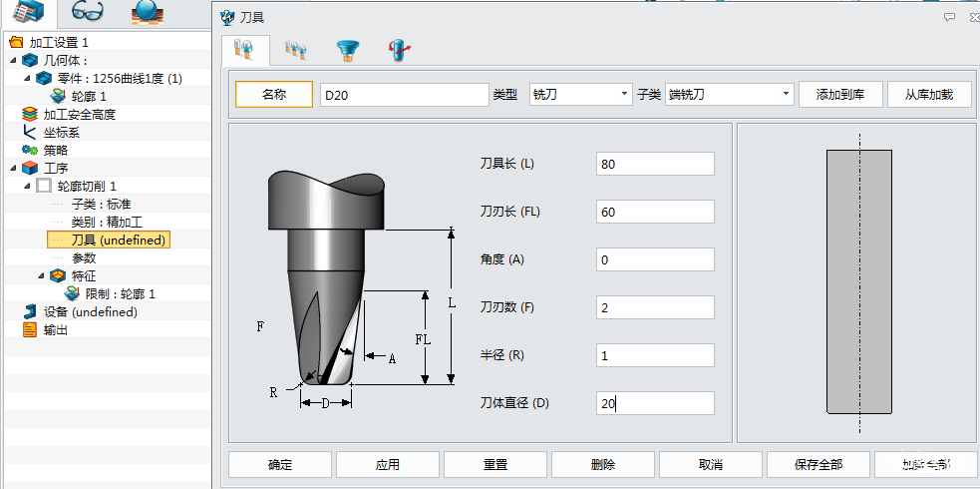Open the spindle rotation tab icon

coord(401,49)
